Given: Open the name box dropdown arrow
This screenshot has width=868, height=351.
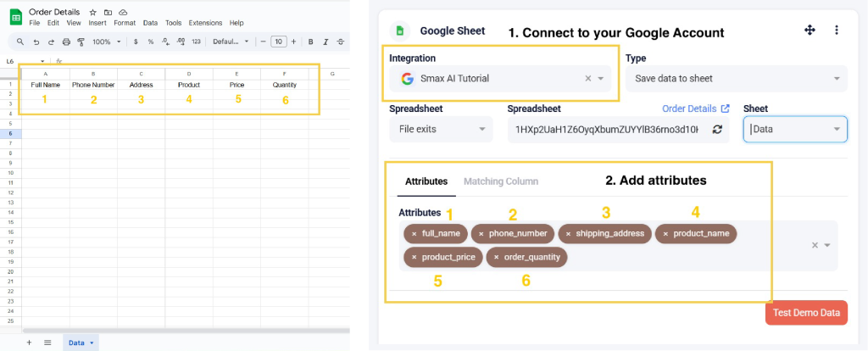Looking at the screenshot, I should (x=42, y=61).
